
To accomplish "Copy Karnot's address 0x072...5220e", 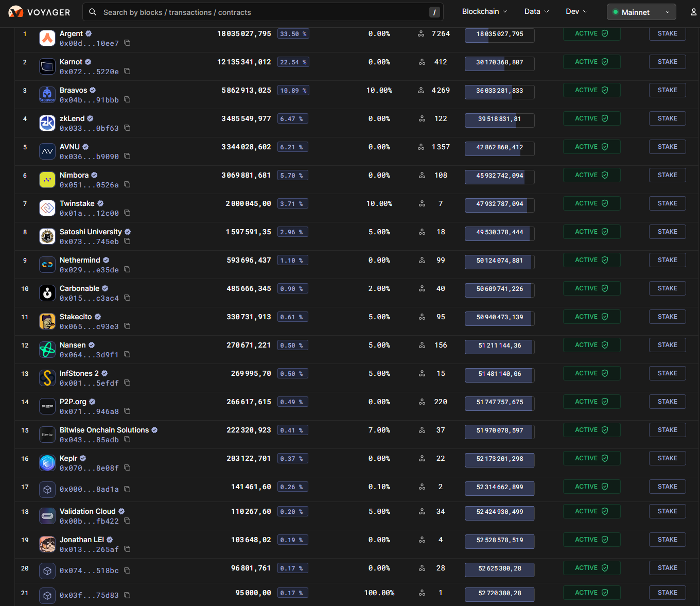I will (x=127, y=72).
